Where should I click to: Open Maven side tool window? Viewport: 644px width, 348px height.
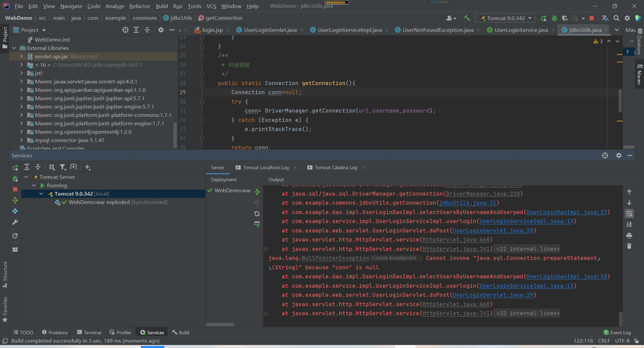tap(639, 74)
